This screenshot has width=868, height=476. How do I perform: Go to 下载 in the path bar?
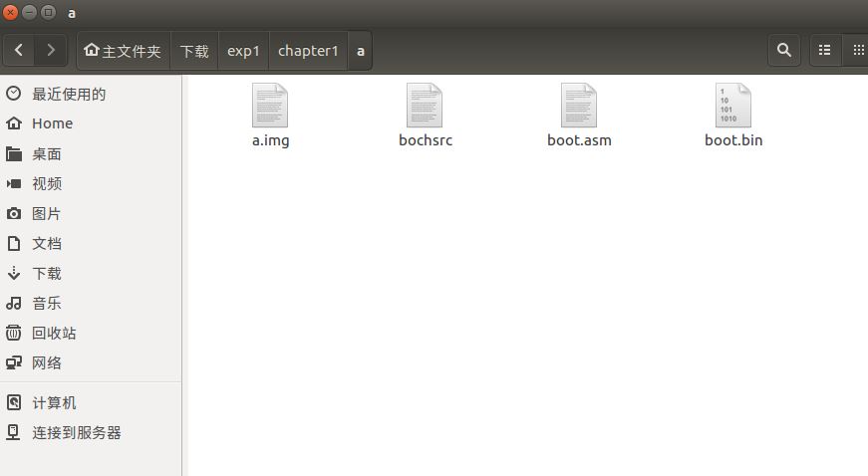click(194, 51)
